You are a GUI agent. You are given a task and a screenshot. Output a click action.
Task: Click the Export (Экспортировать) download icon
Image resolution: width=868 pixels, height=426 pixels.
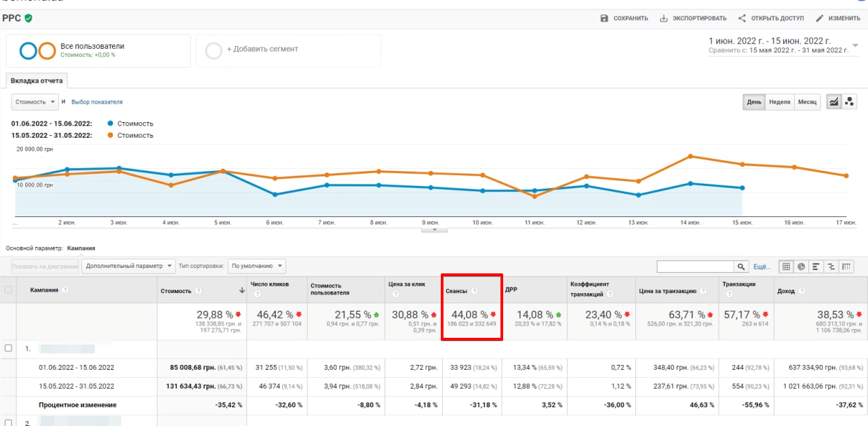coord(664,18)
